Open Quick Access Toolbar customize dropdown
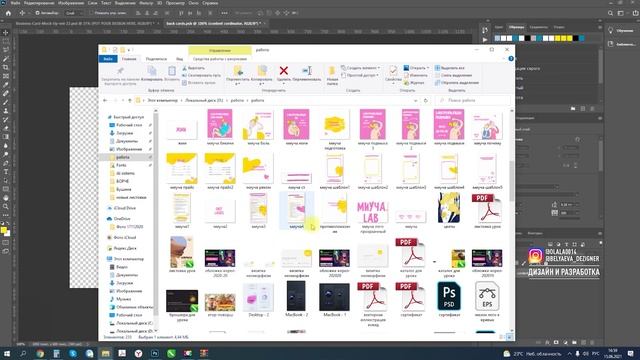 130,50
